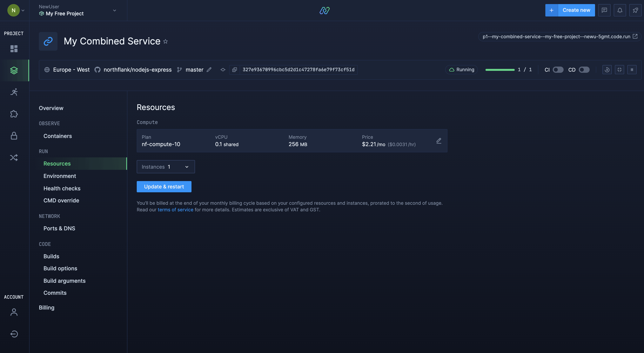Image resolution: width=644 pixels, height=353 pixels.
Task: Expand the user avatar menu chevron
Action: [x=23, y=10]
